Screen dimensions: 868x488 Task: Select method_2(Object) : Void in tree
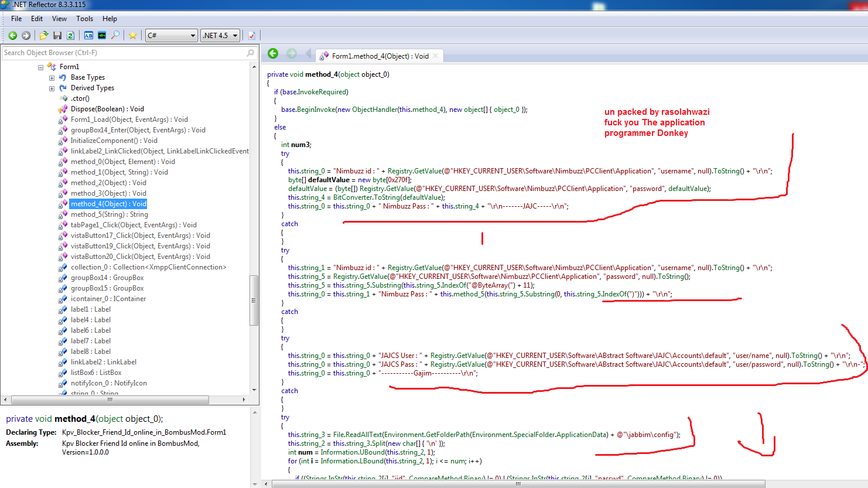(x=108, y=183)
